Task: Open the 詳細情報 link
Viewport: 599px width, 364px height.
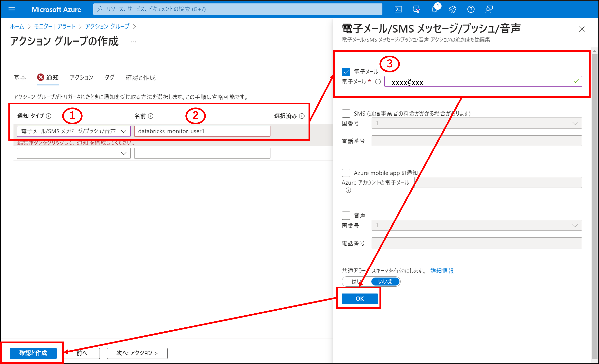Action: pyautogui.click(x=442, y=271)
